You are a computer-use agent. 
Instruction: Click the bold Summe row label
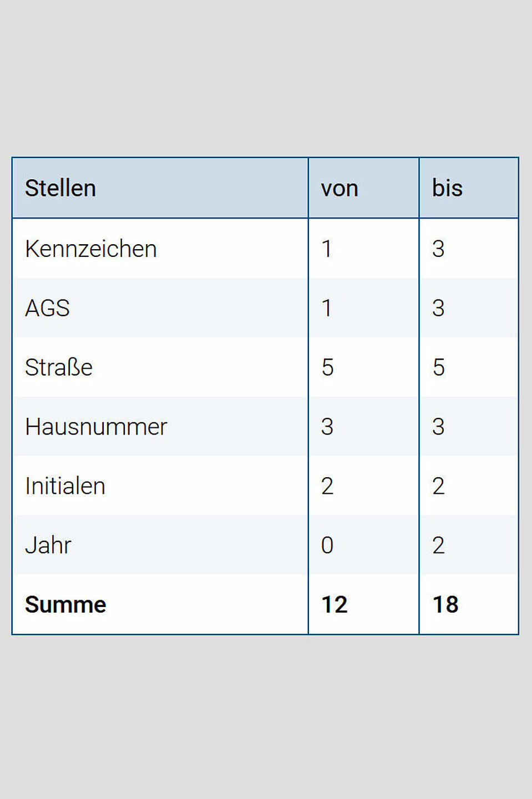click(x=65, y=604)
